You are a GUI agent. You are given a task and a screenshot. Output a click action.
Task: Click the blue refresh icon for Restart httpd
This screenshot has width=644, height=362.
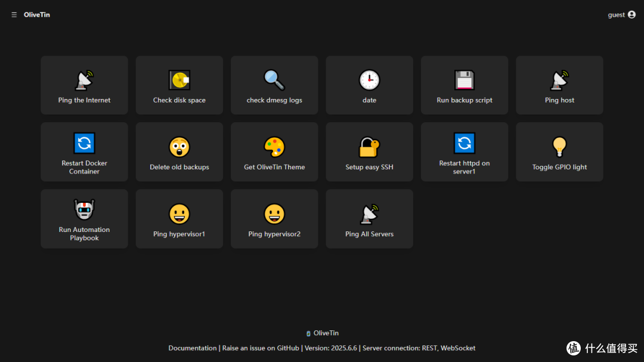[x=465, y=143]
